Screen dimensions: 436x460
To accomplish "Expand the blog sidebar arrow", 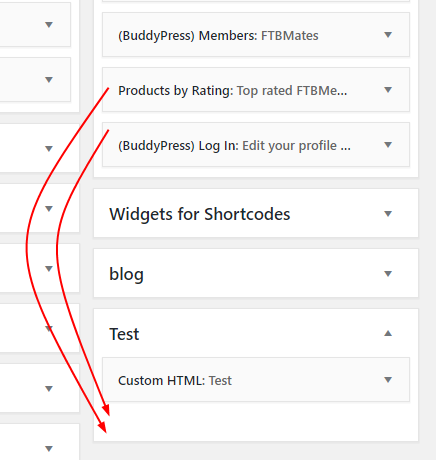I will 388,274.
